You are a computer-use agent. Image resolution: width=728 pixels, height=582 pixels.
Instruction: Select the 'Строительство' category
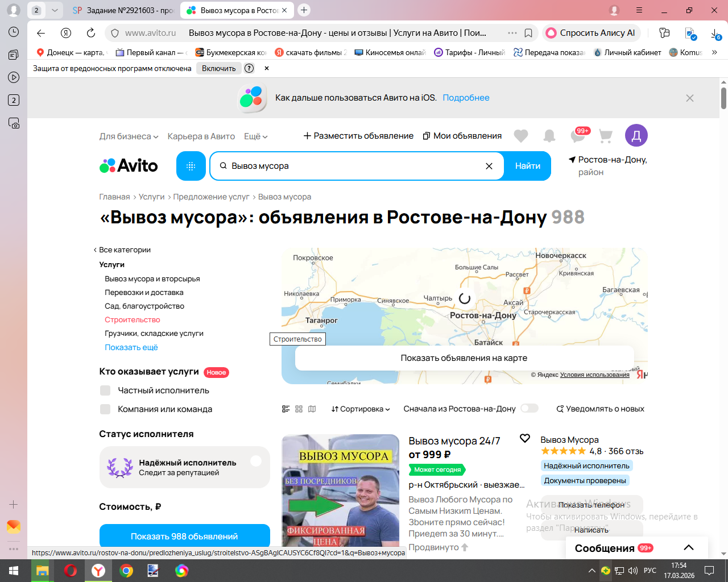point(133,320)
